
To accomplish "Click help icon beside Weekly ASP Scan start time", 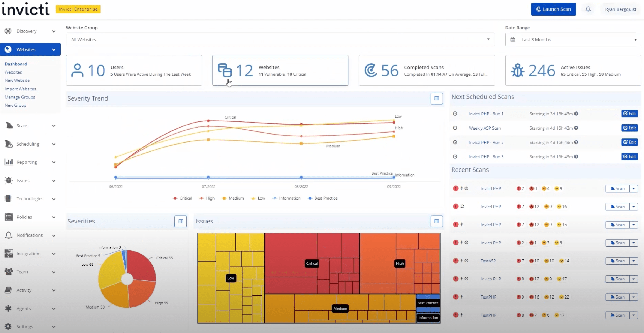I will (576, 128).
